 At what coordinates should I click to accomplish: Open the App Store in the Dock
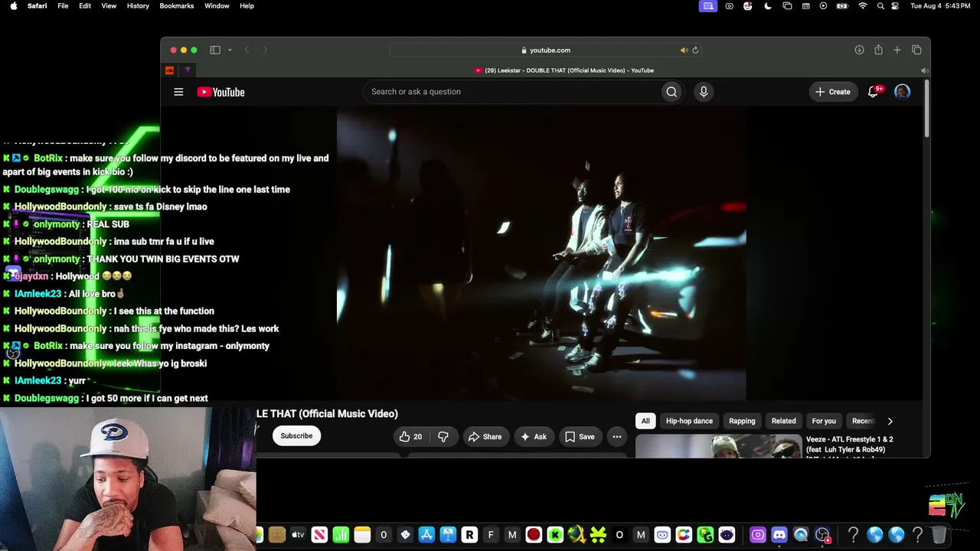426,535
